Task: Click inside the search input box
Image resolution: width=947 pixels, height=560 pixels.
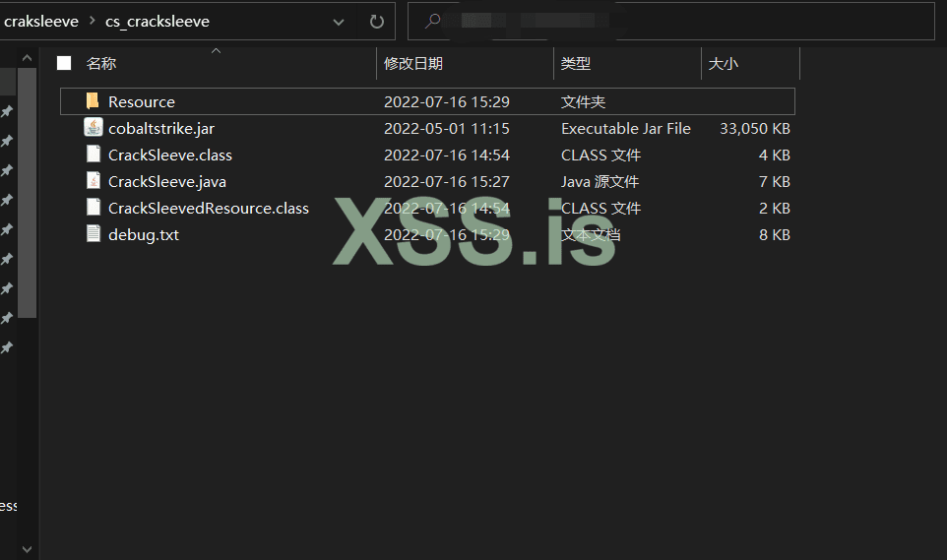Action: pyautogui.click(x=670, y=21)
